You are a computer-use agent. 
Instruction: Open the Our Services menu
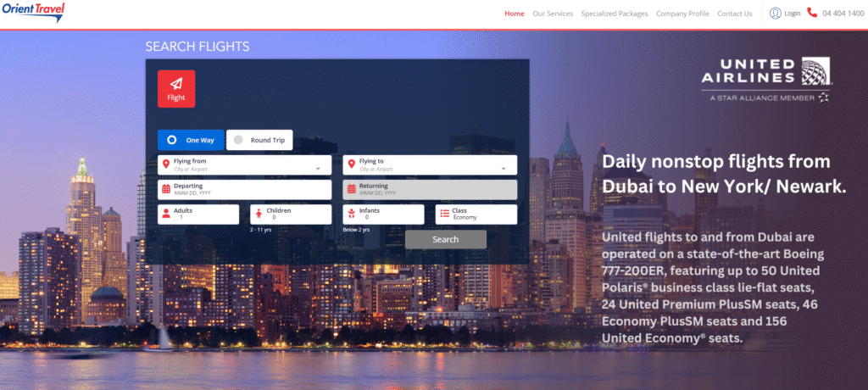click(553, 14)
